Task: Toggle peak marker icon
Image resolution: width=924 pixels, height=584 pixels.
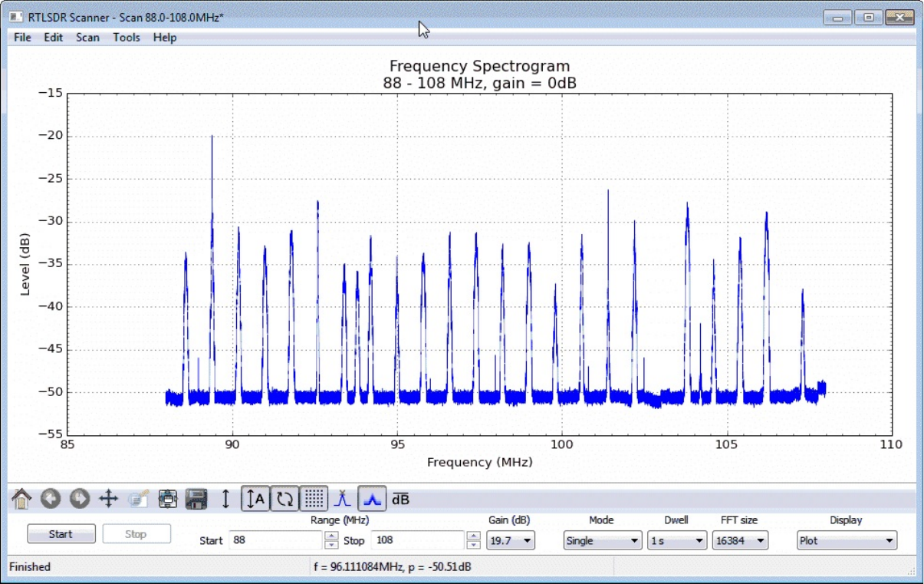Action: pyautogui.click(x=343, y=500)
